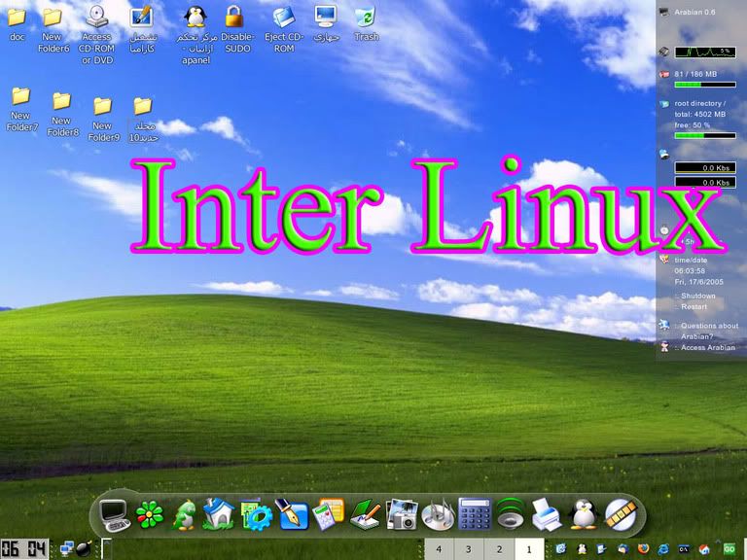Click the network computers taskbar icon
Viewport: 747px width, 560px height.
pos(67,549)
